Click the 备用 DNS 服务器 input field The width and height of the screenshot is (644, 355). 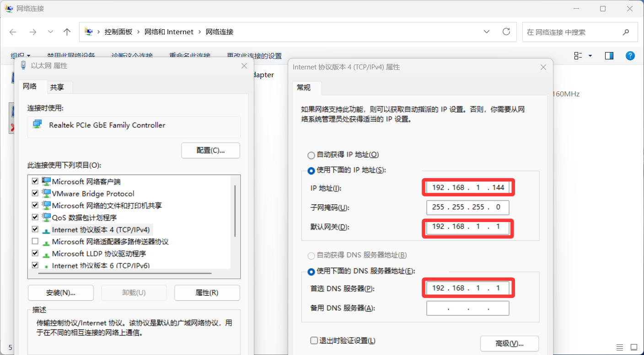click(467, 308)
